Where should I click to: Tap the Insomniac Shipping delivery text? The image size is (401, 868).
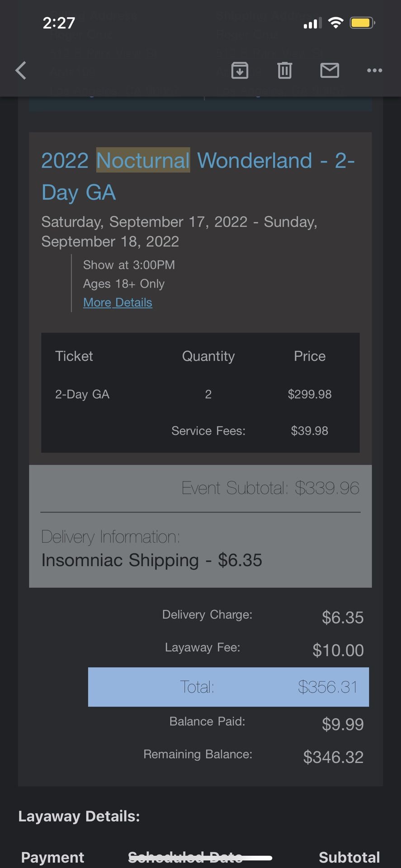tap(151, 560)
